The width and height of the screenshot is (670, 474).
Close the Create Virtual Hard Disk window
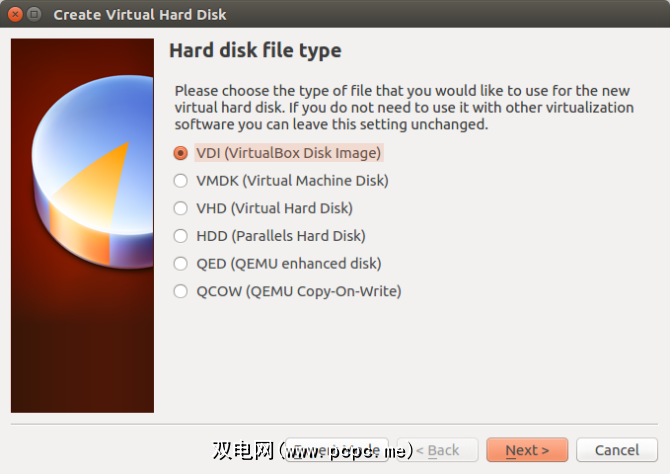click(15, 15)
